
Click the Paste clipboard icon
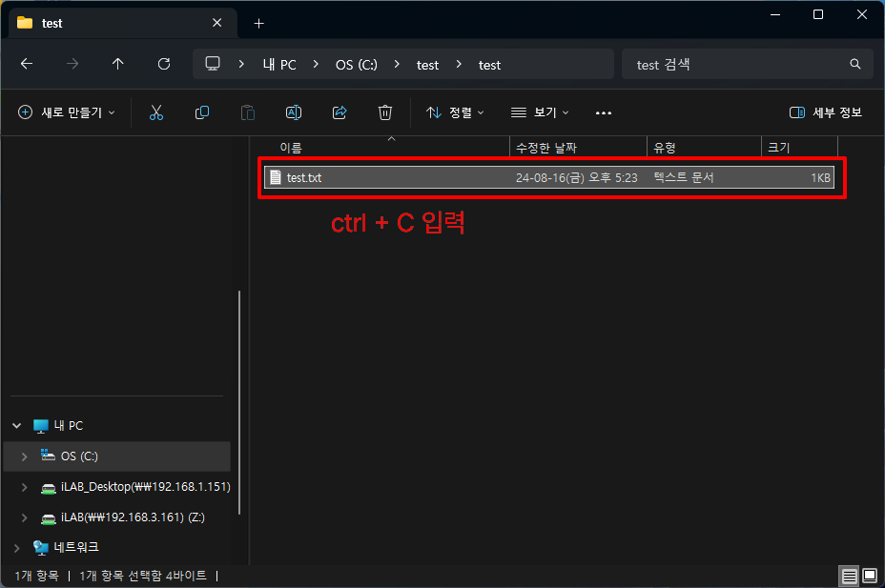click(x=248, y=112)
